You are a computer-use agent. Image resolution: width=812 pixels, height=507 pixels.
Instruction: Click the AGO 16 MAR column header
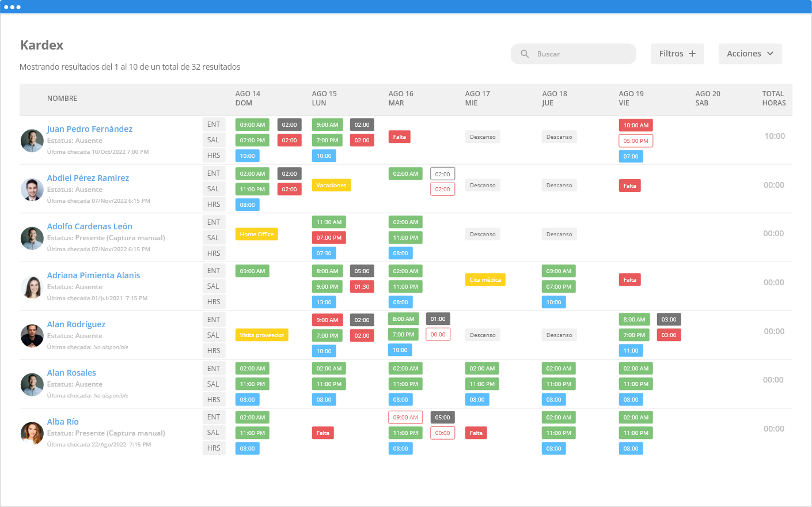401,99
